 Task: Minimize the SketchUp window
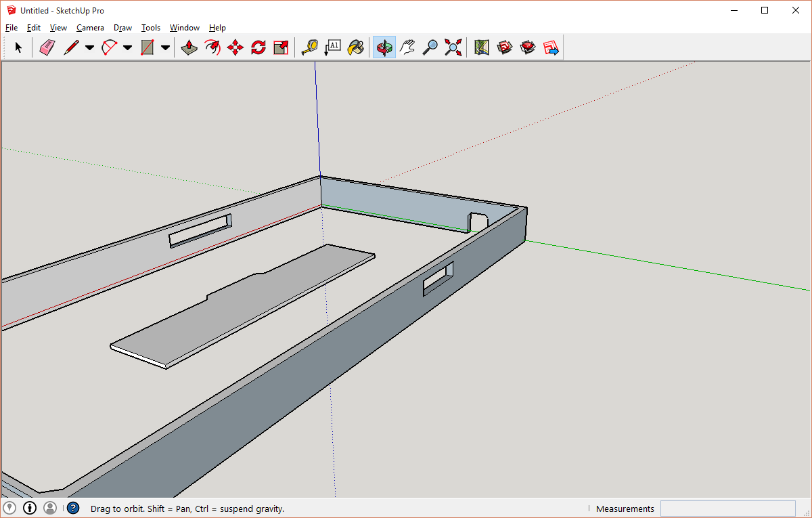pos(734,10)
